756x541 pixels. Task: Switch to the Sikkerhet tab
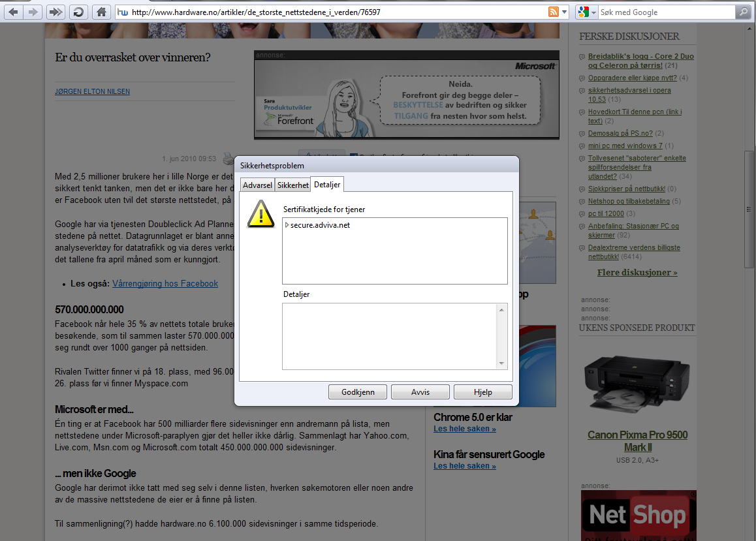pos(292,185)
